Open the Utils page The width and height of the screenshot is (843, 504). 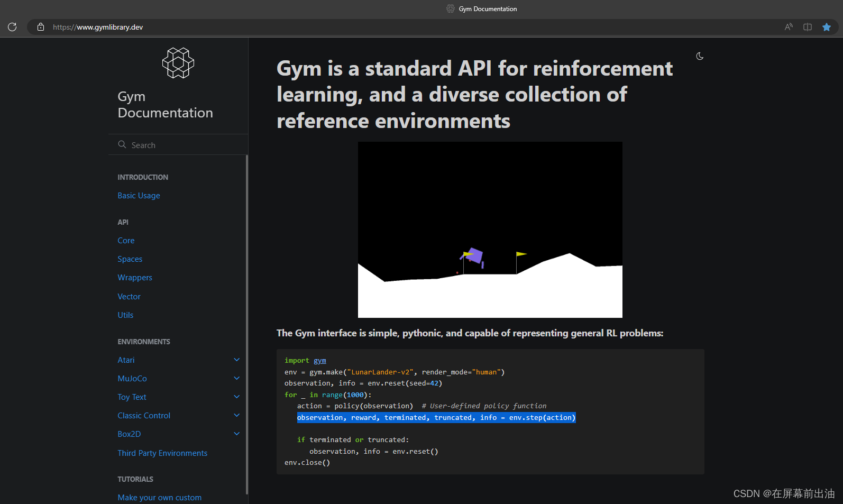(125, 315)
